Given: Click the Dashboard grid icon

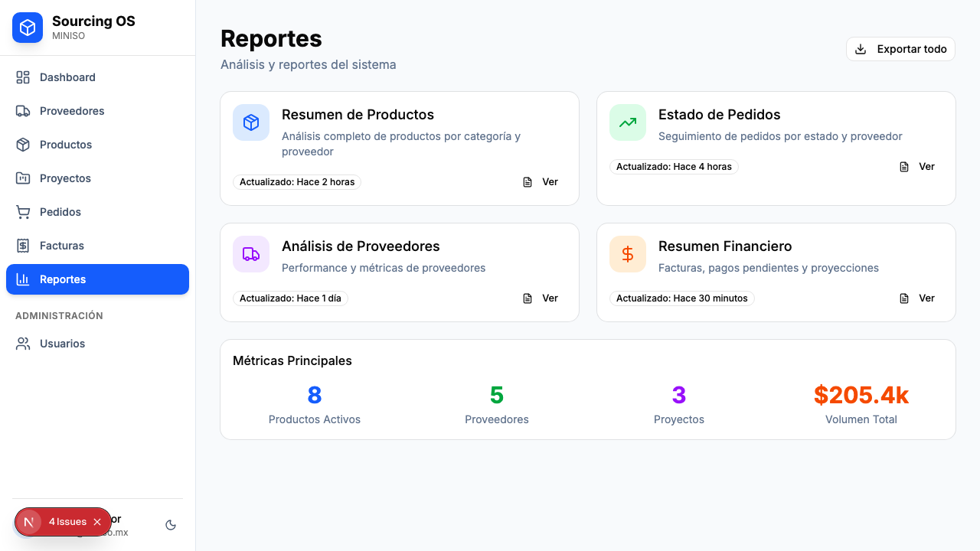Looking at the screenshot, I should point(23,77).
